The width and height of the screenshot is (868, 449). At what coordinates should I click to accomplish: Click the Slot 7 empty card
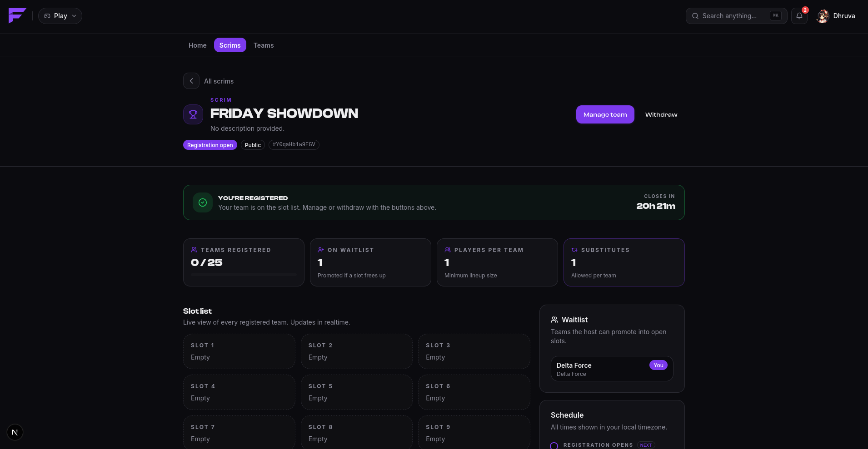(239, 432)
